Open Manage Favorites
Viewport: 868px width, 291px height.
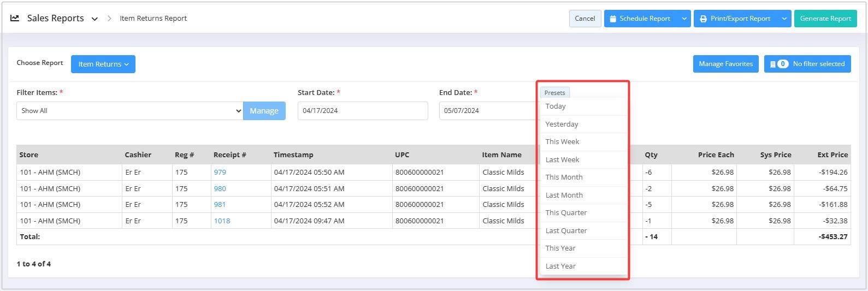click(725, 64)
